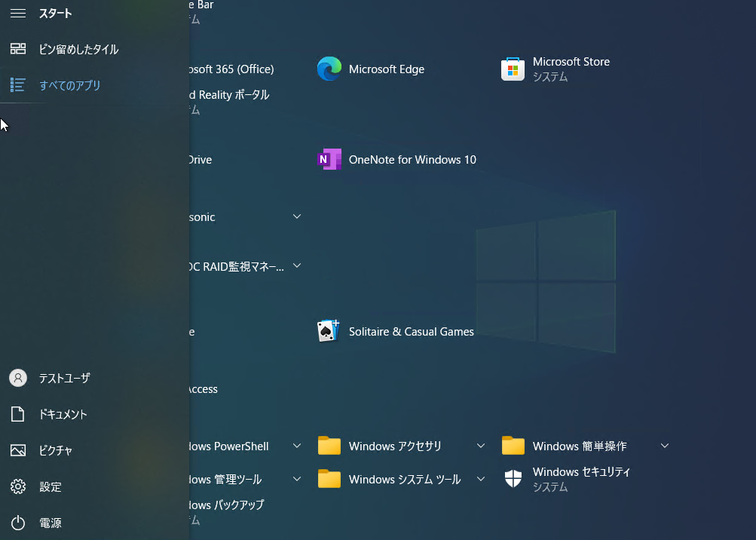The width and height of the screenshot is (756, 540).
Task: Click the テストユーザ account name
Action: [65, 379]
